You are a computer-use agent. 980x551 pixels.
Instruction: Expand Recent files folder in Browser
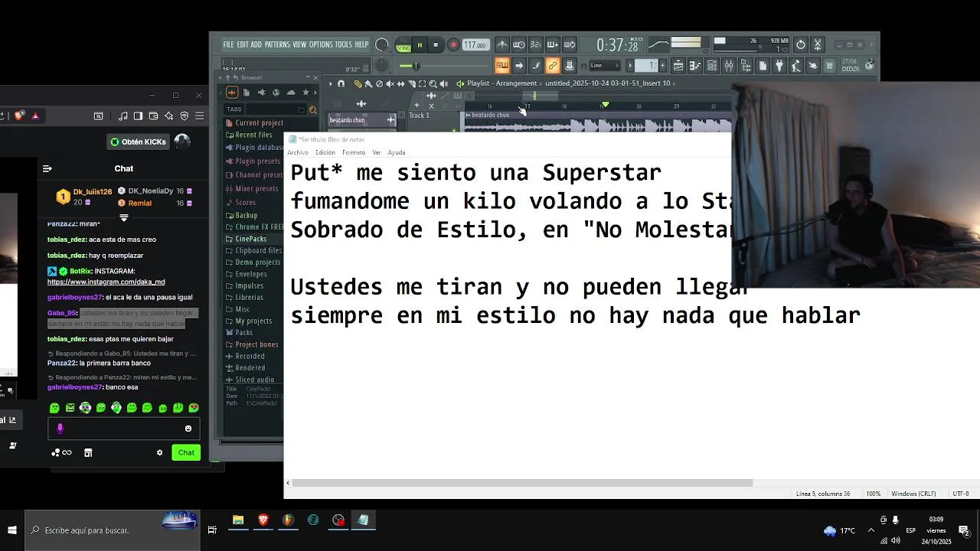click(x=249, y=135)
